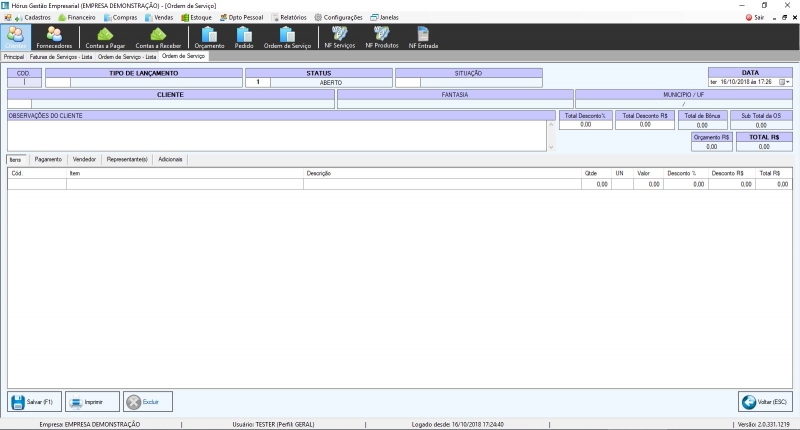Switch to Faturas de Serviços - Lista tab
The width and height of the screenshot is (800, 430).
pyautogui.click(x=61, y=57)
